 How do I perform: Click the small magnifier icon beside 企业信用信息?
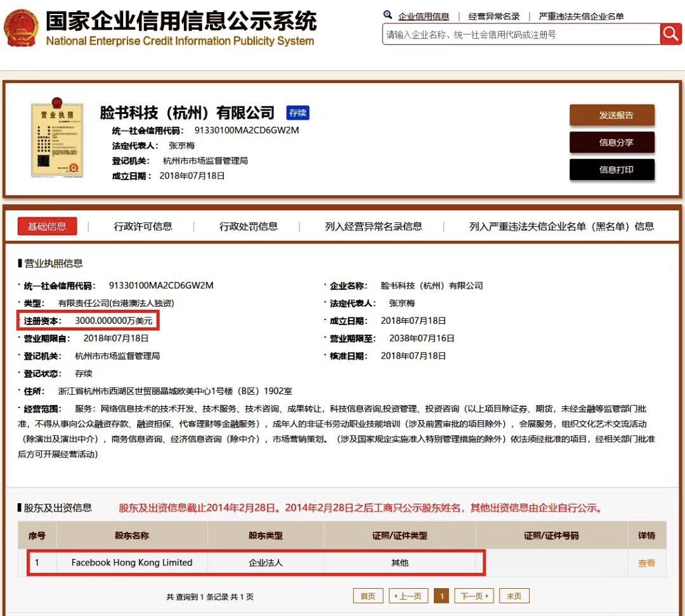pyautogui.click(x=388, y=15)
